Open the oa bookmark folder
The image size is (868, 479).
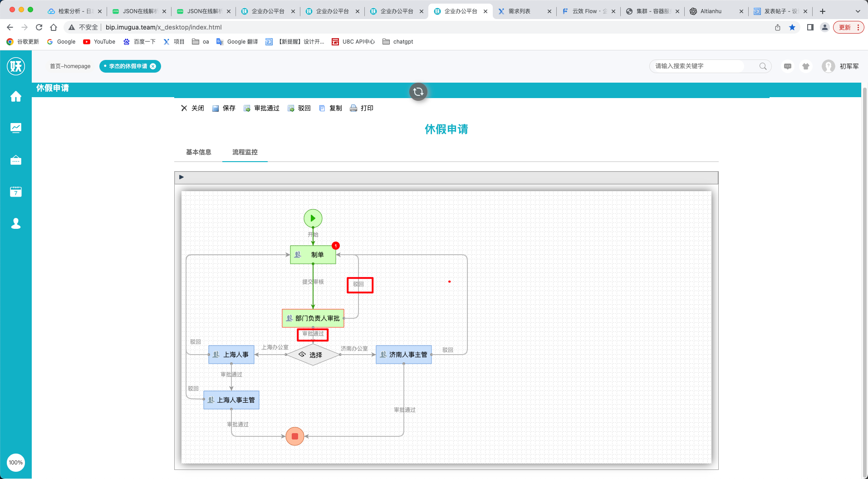(201, 42)
